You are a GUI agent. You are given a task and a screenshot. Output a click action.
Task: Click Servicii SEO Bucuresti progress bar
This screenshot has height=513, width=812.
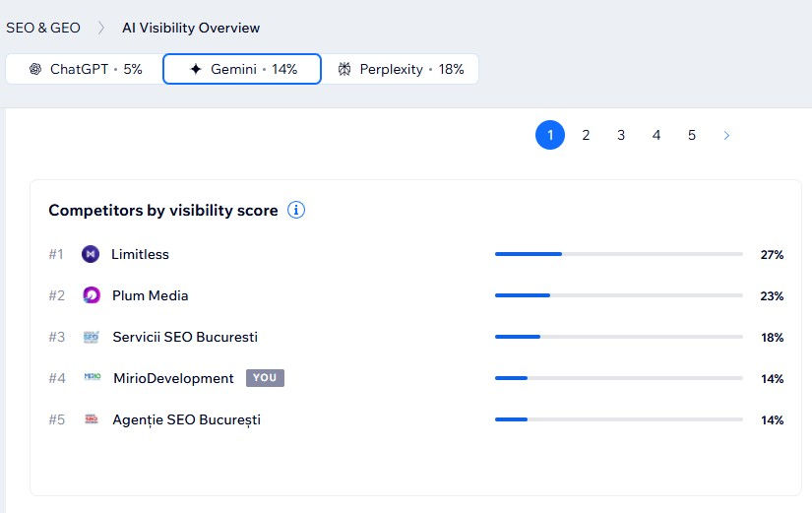coord(619,337)
